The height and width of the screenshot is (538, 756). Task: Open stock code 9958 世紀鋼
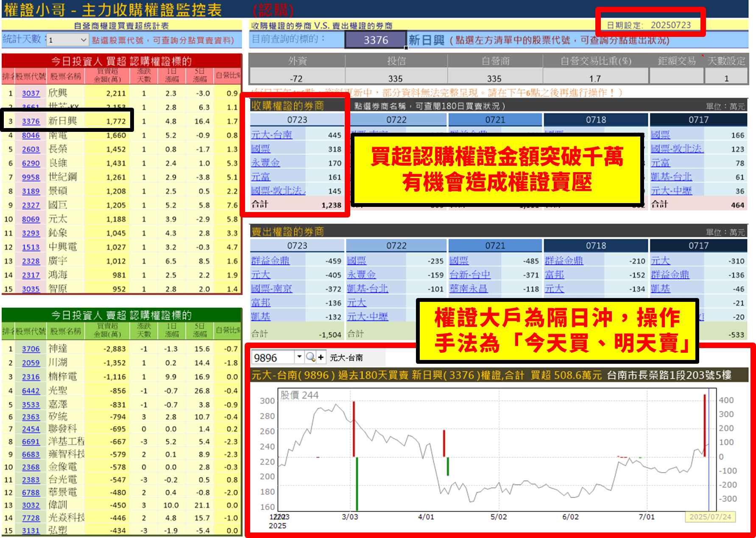pos(31,177)
